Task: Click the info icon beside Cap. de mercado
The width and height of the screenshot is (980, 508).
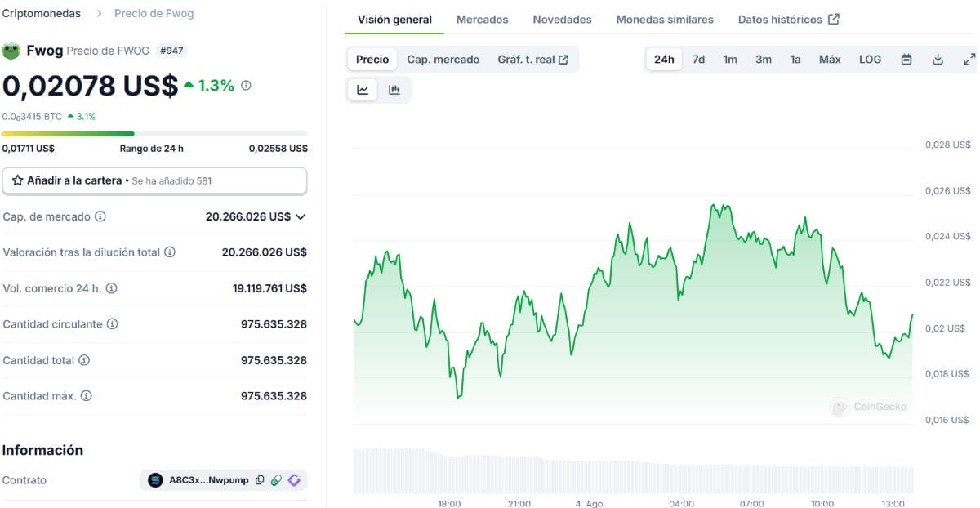Action: coord(100,216)
